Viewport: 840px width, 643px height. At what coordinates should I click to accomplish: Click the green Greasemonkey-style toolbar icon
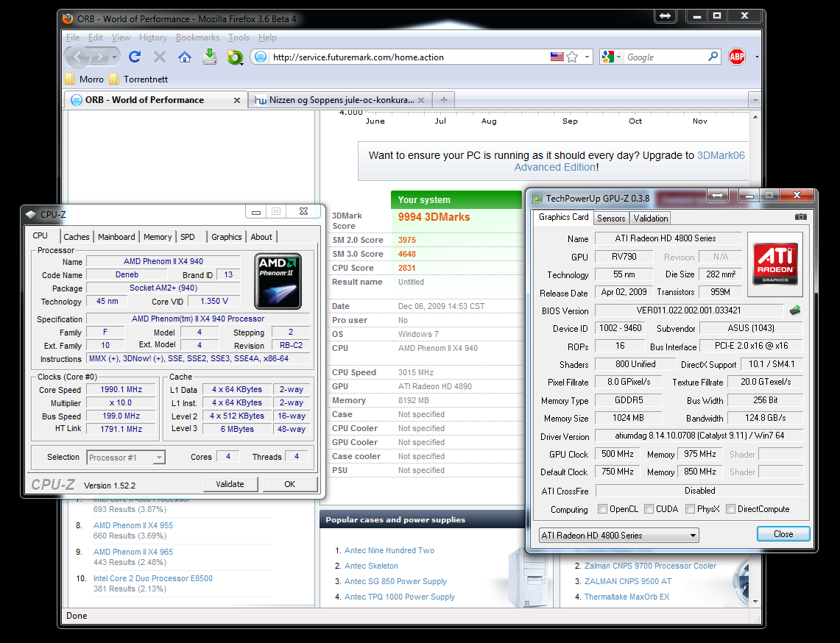[235, 56]
